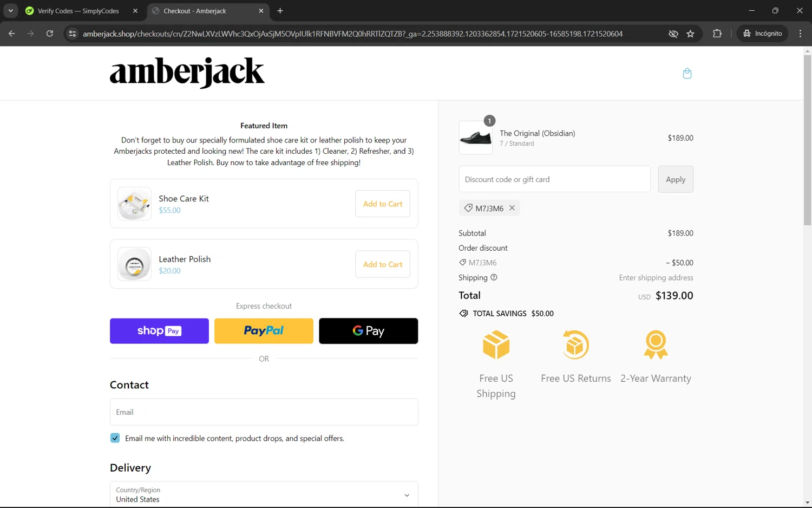This screenshot has height=508, width=812.
Task: Click the Free US Returns icon
Action: [x=575, y=345]
